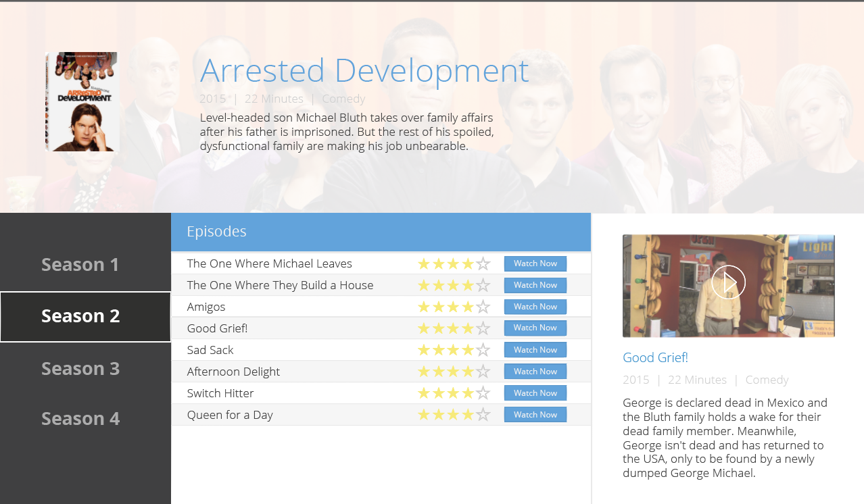The image size is (864, 504).
Task: Switch to Season 1
Action: pos(80,265)
